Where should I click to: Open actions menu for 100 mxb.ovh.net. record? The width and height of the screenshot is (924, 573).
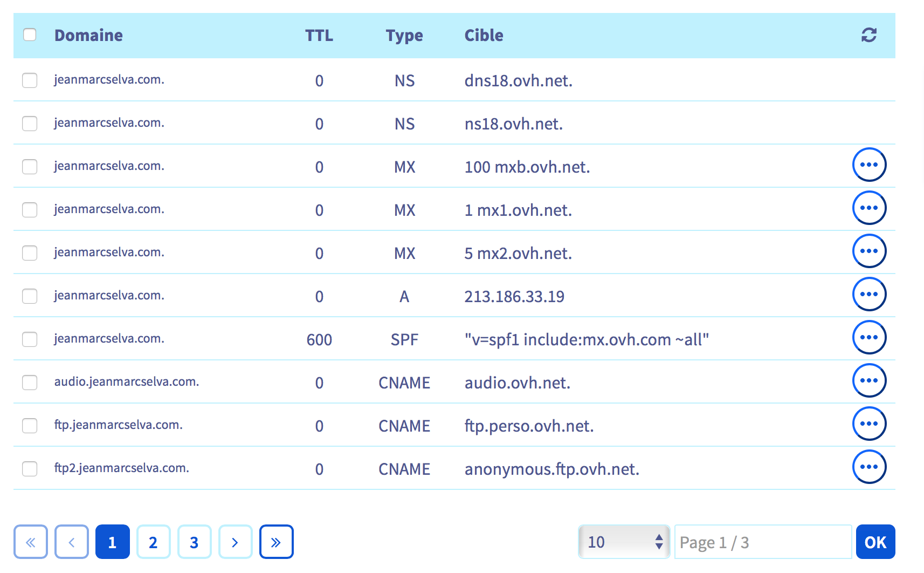(x=868, y=165)
